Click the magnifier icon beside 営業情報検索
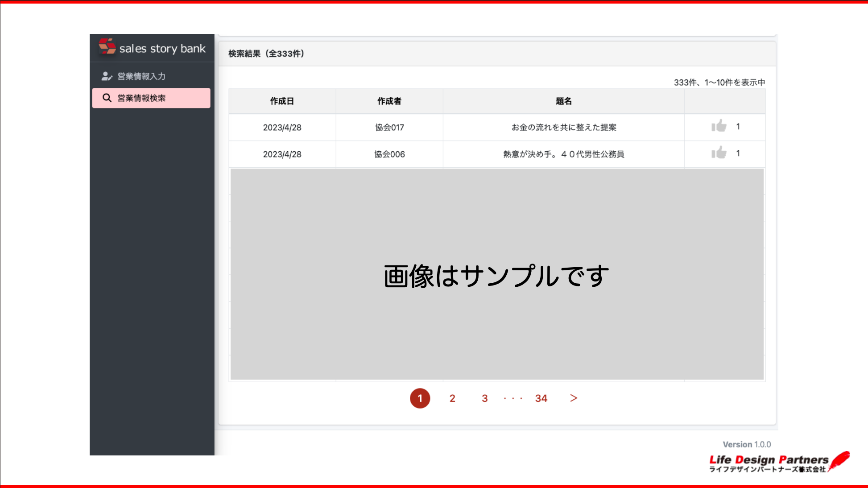Image resolution: width=868 pixels, height=488 pixels. point(107,98)
